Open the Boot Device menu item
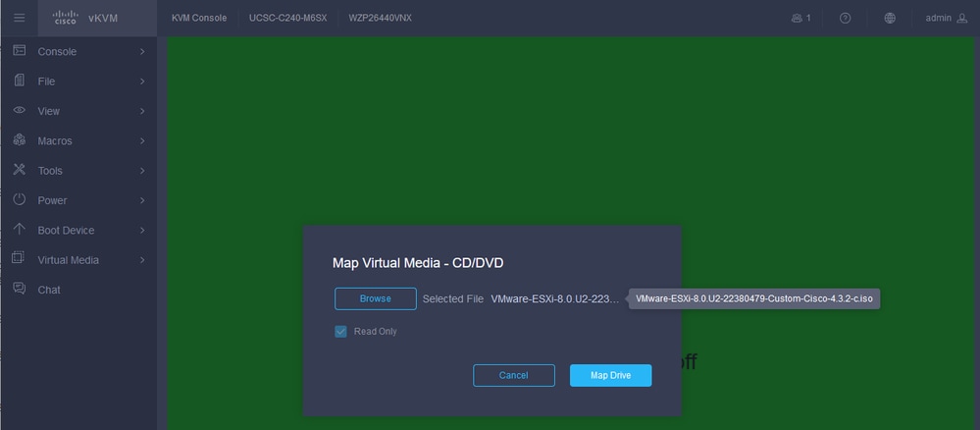980x430 pixels. click(x=78, y=231)
